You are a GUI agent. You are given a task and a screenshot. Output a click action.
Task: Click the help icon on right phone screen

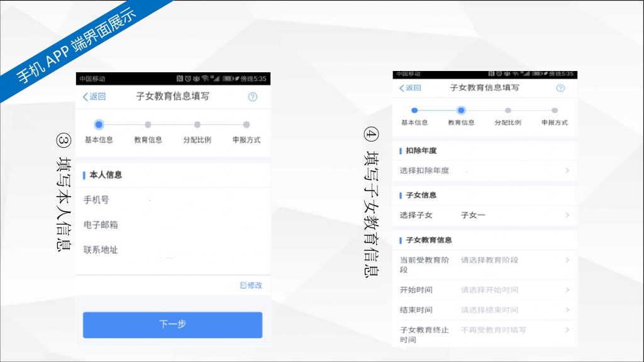click(560, 88)
